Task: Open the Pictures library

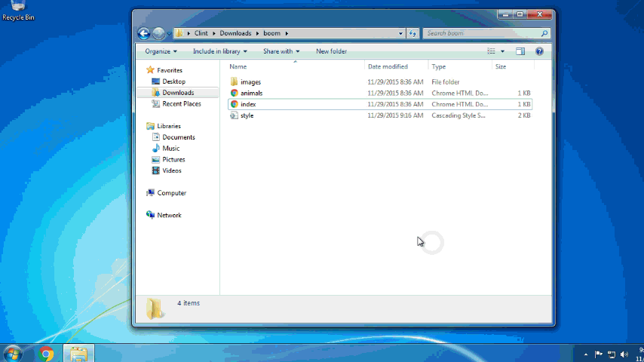Action: point(173,159)
